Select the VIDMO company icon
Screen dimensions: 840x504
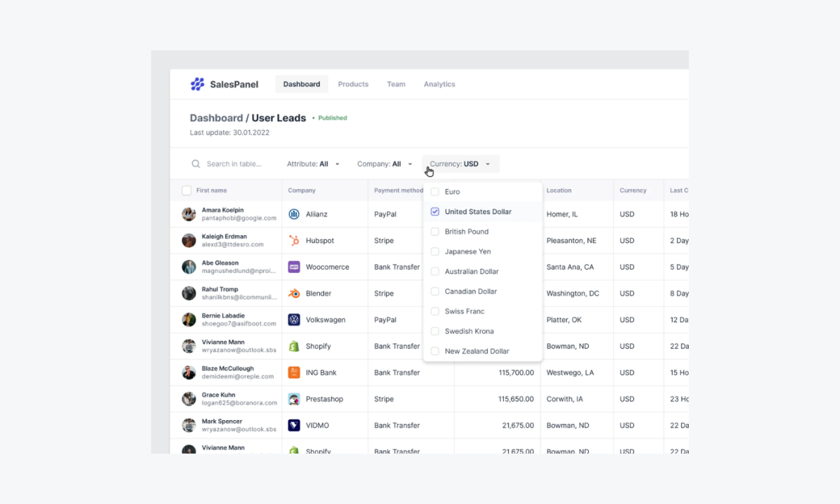(293, 425)
